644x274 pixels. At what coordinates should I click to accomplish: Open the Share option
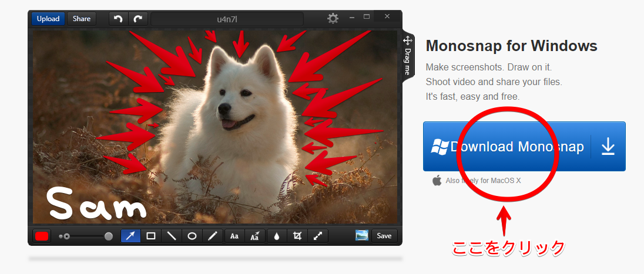coord(81,19)
